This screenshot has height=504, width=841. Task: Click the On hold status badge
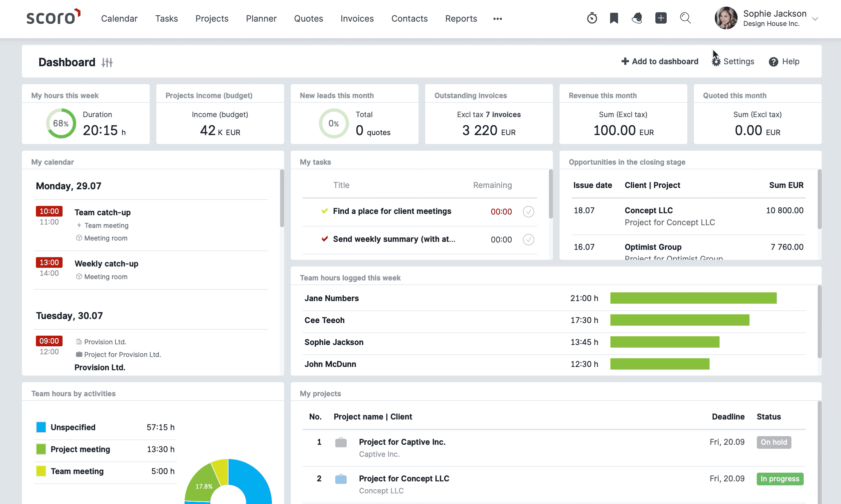(x=774, y=442)
